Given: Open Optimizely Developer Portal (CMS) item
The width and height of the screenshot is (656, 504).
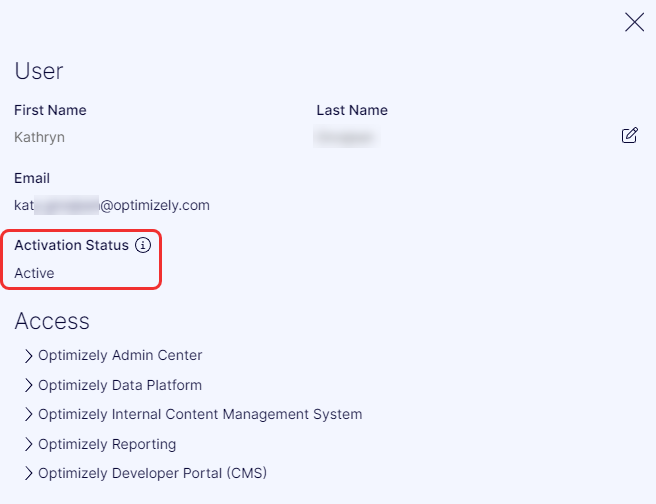Looking at the screenshot, I should (x=153, y=473).
